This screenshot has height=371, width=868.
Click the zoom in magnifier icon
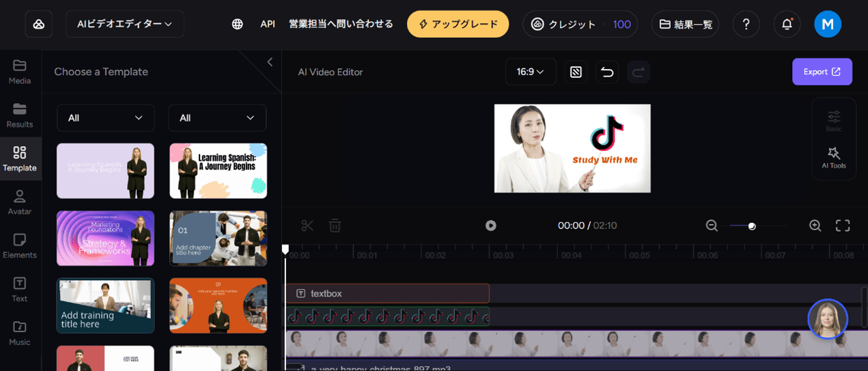click(815, 225)
